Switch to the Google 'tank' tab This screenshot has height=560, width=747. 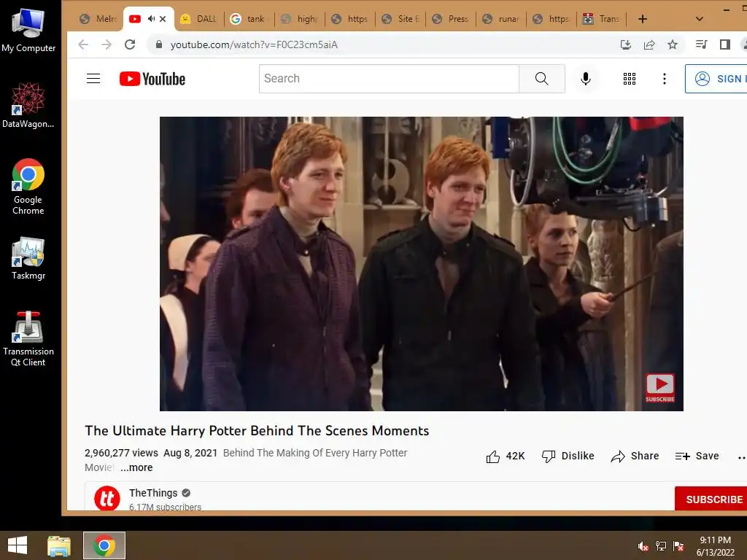point(249,19)
